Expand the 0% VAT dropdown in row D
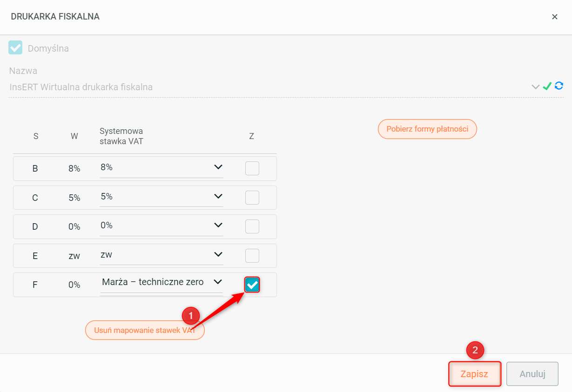The width and height of the screenshot is (572, 392). [218, 225]
